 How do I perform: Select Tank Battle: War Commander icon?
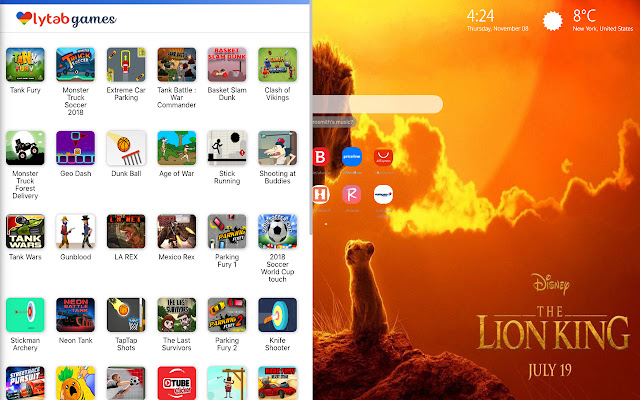point(177,64)
